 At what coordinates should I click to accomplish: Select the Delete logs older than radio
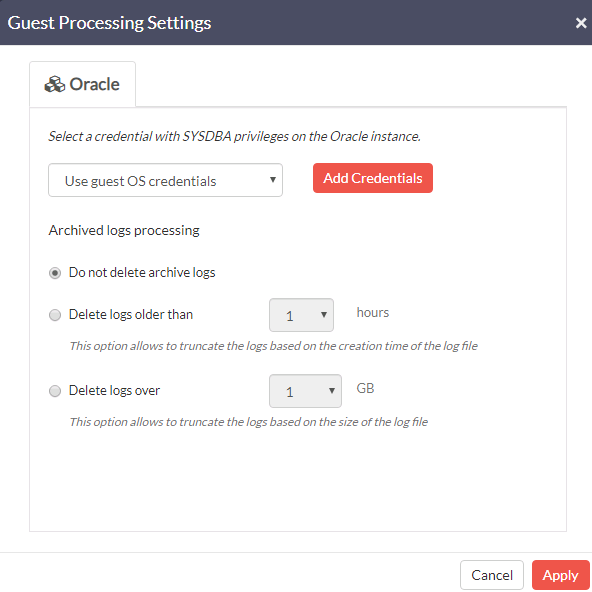point(55,315)
